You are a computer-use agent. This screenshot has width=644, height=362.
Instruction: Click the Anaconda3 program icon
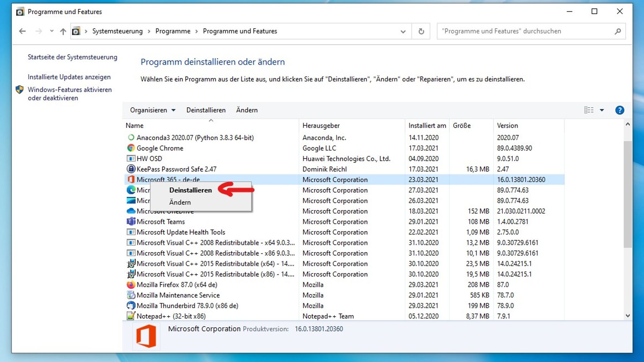[x=131, y=137]
